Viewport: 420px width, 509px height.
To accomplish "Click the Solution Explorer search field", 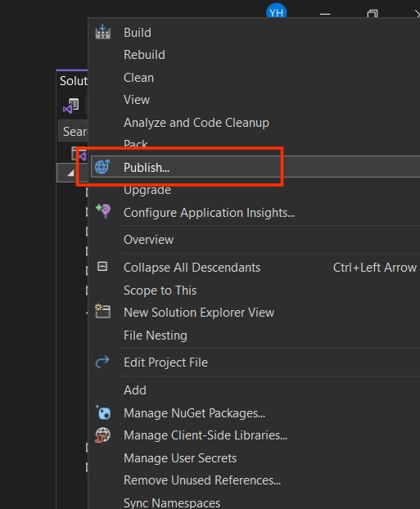I will [74, 131].
